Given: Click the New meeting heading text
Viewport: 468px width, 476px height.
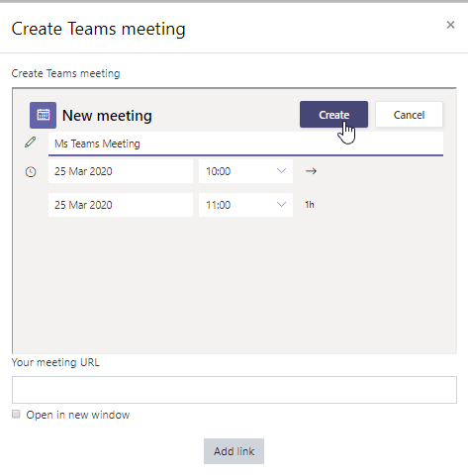Looking at the screenshot, I should coord(107,116).
